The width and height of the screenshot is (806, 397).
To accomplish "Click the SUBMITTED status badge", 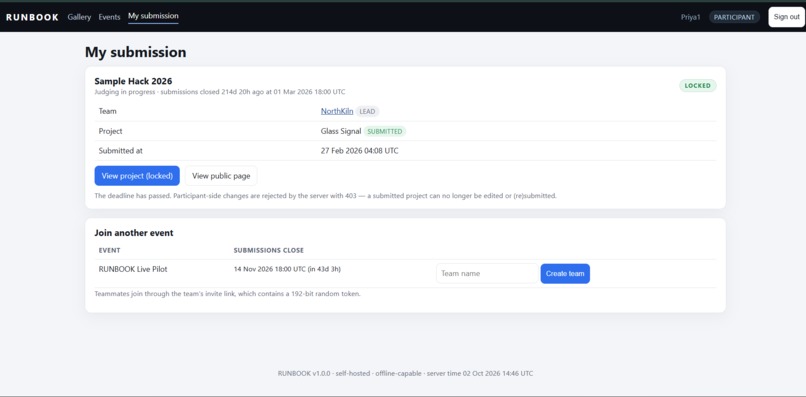I will pos(385,131).
